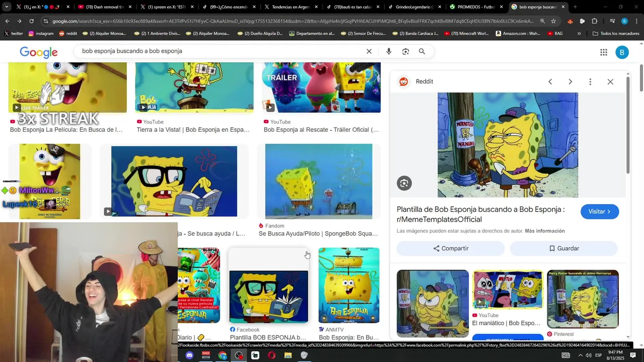Open the ANMTV pirate ship image result
The height and width of the screenshot is (362, 644).
click(349, 285)
